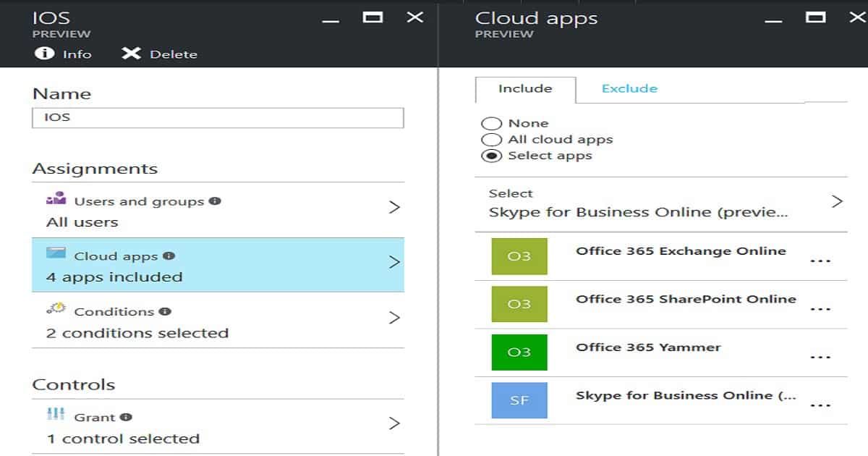Click the 'All users' text
The width and height of the screenshot is (868, 456).
point(82,222)
